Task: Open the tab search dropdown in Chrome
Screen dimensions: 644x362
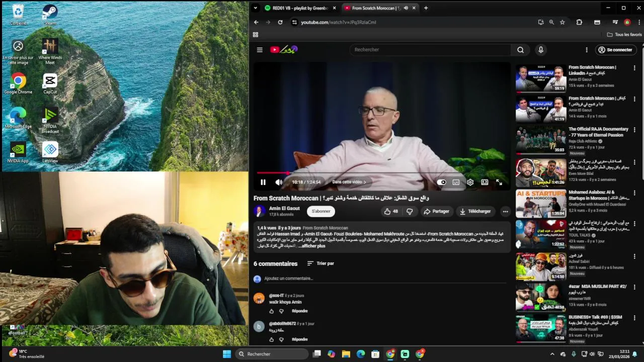Action: pos(256,8)
